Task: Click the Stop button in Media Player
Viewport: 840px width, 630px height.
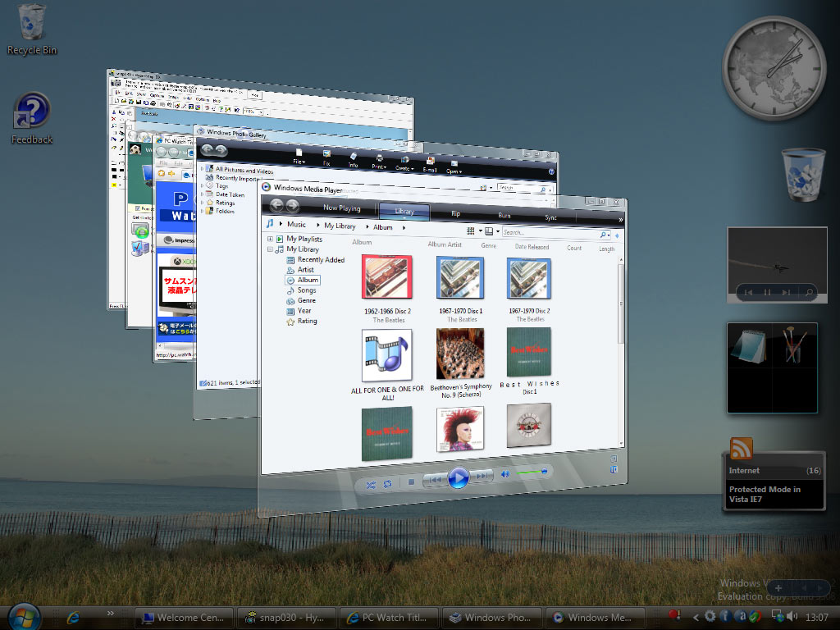Action: [411, 482]
